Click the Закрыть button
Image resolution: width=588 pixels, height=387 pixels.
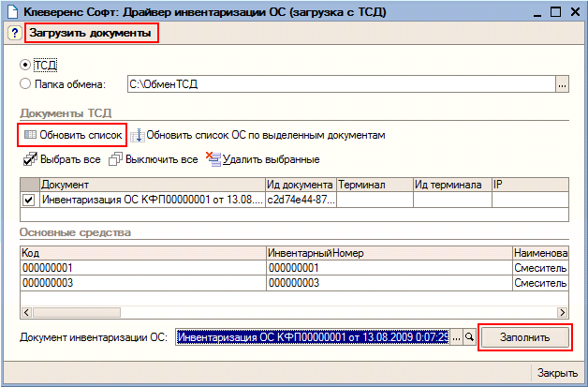pos(557,373)
